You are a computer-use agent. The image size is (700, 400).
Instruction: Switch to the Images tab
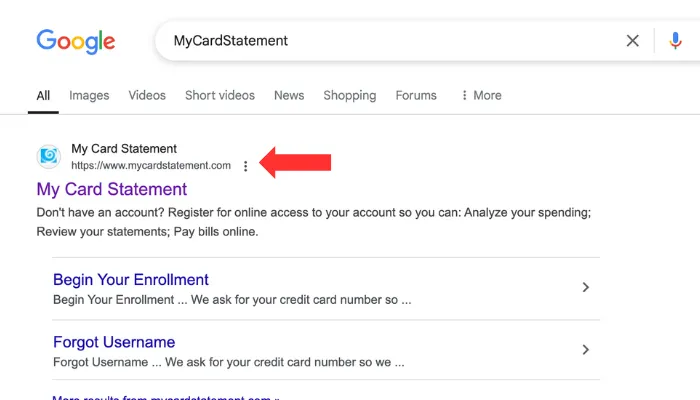click(x=89, y=96)
